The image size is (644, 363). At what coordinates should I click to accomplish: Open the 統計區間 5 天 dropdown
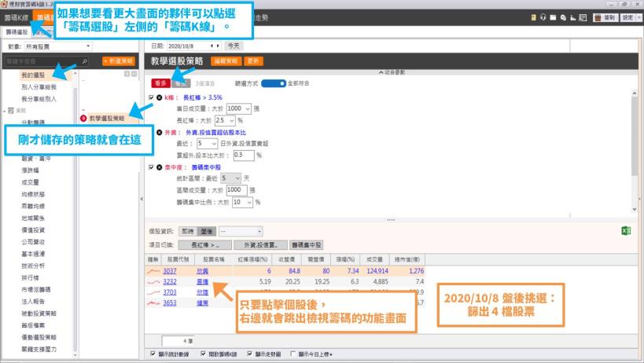[230, 178]
